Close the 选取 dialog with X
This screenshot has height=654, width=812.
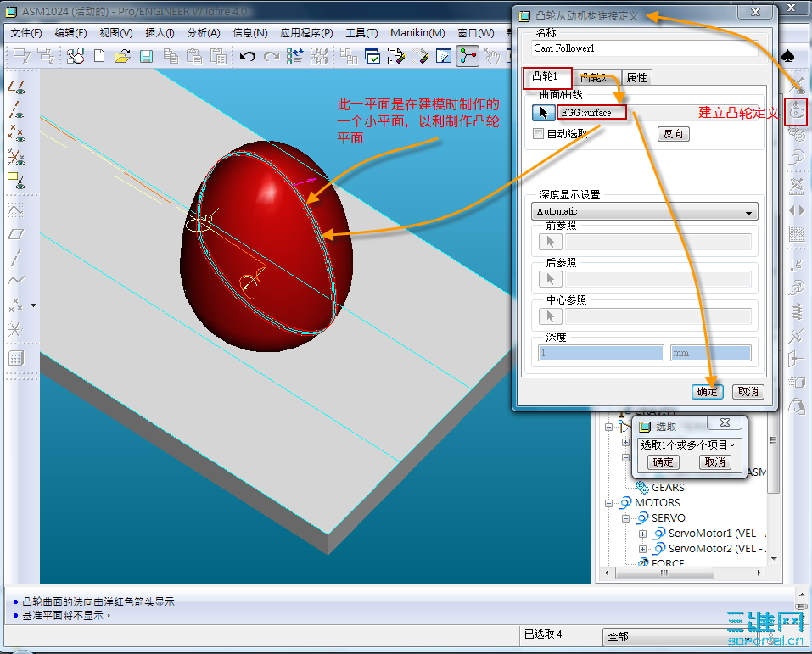725,423
